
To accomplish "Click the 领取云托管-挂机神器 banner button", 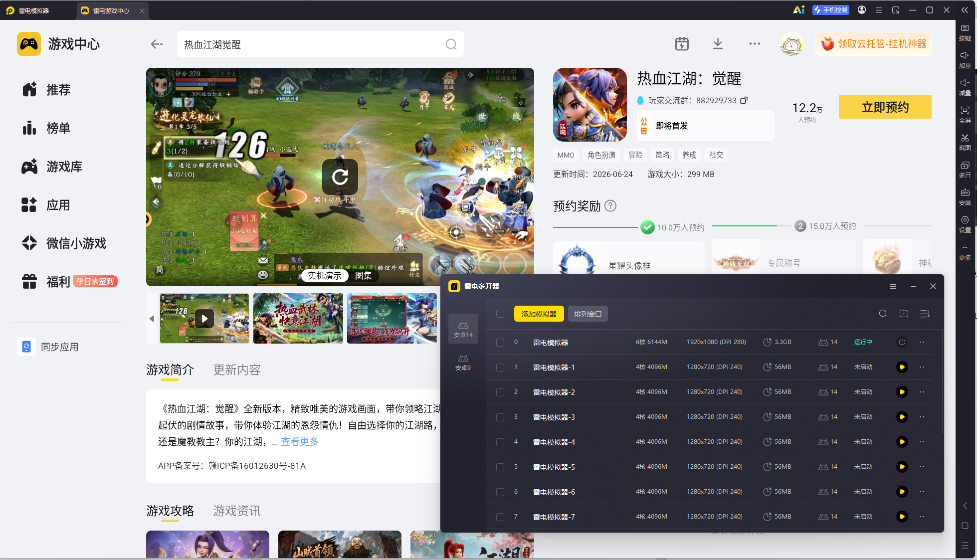I will pyautogui.click(x=873, y=44).
